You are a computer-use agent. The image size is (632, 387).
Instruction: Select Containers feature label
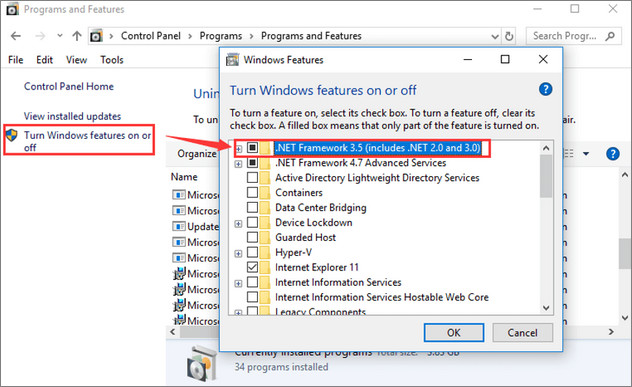pos(299,193)
